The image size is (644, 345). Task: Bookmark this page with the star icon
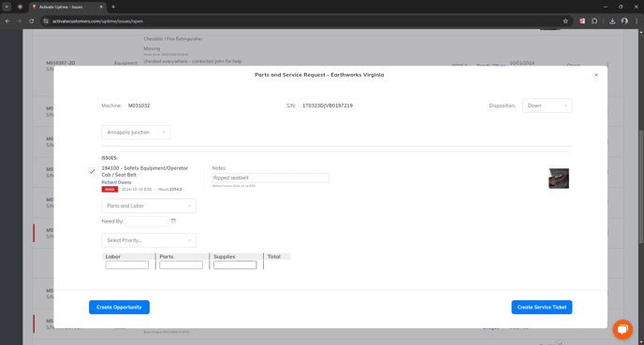tap(565, 21)
